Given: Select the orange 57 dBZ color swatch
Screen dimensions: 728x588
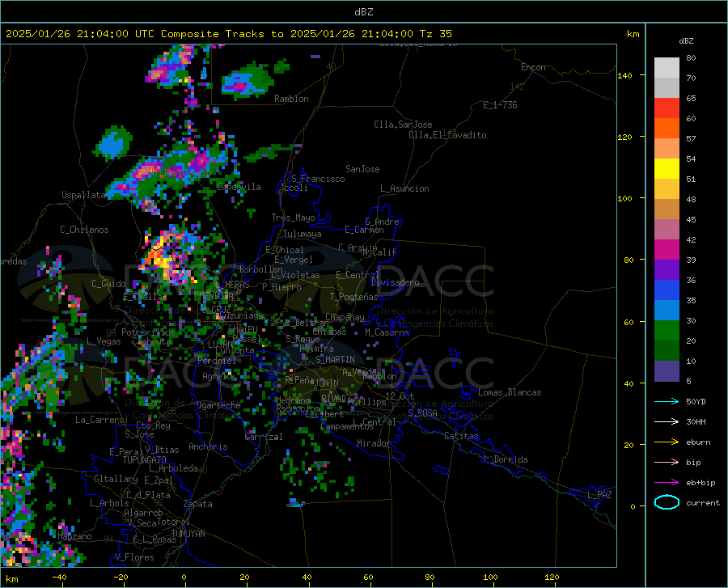Looking at the screenshot, I should pyautogui.click(x=667, y=129).
